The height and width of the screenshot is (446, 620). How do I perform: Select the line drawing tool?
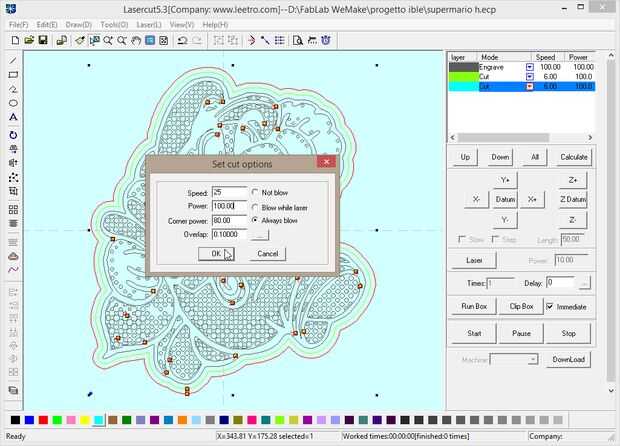(x=13, y=60)
